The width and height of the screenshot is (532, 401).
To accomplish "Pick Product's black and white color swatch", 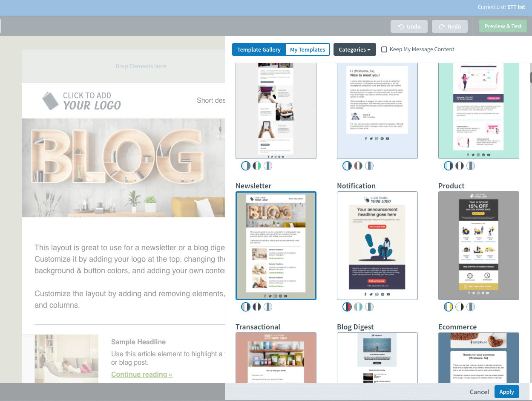I will click(x=460, y=307).
